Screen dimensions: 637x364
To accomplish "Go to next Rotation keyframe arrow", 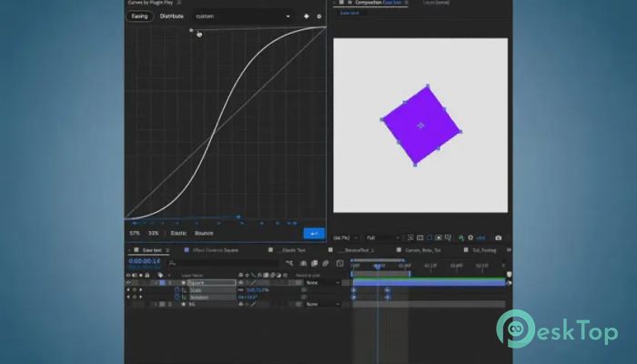I will click(141, 298).
